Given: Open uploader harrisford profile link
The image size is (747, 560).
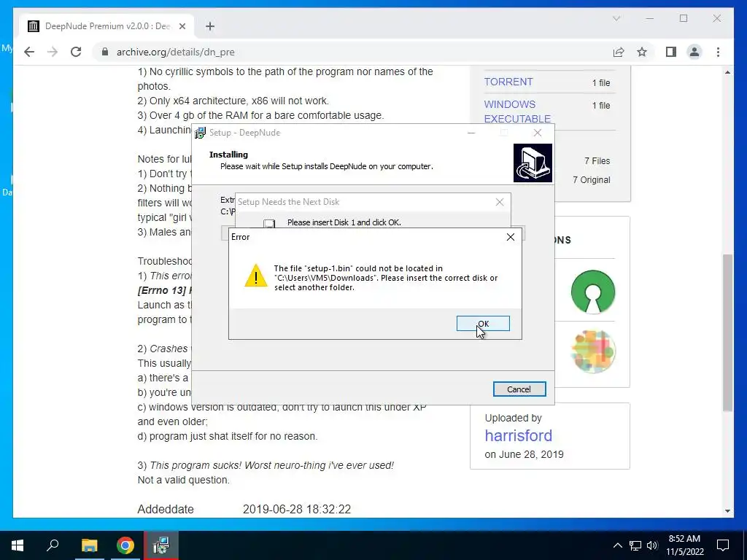Looking at the screenshot, I should pyautogui.click(x=519, y=435).
